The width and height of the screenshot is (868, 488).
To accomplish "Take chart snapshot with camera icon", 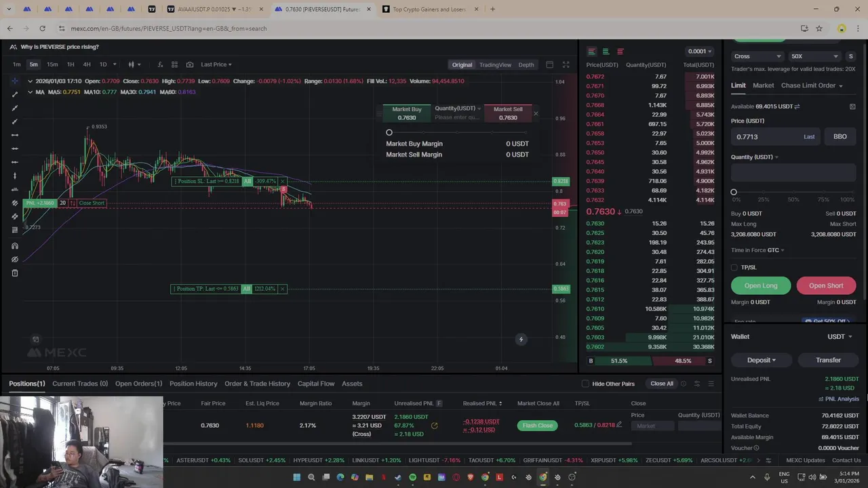I will pos(190,64).
